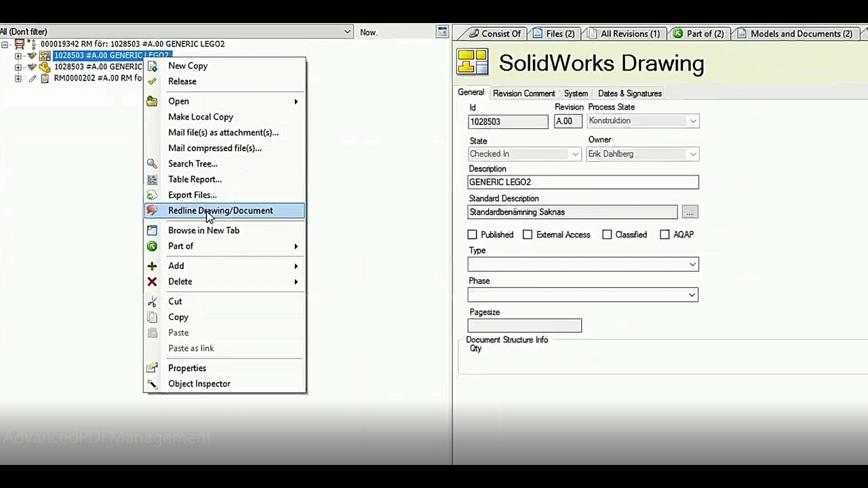Select the System sub-tab

[576, 94]
